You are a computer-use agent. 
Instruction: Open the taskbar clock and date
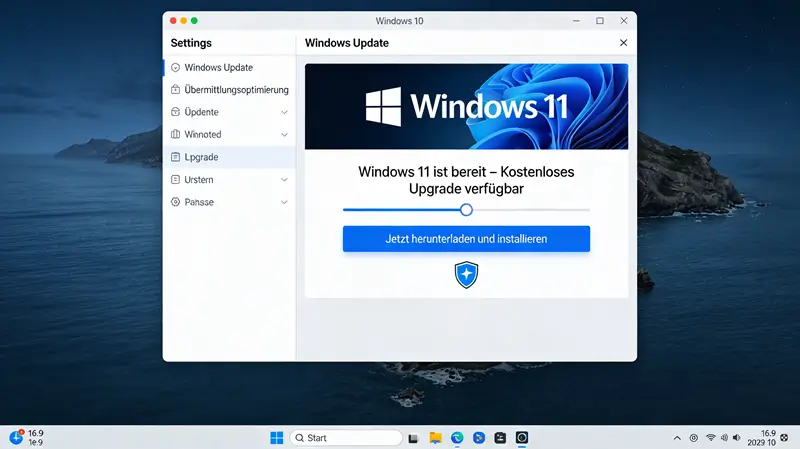[761, 438]
